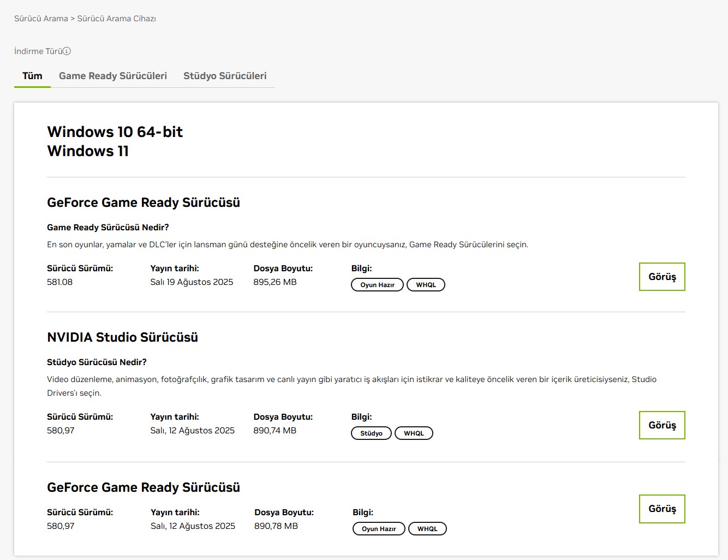
Task: Click the bottom GeForce Game Ready Sürücüsü heading
Action: [144, 487]
